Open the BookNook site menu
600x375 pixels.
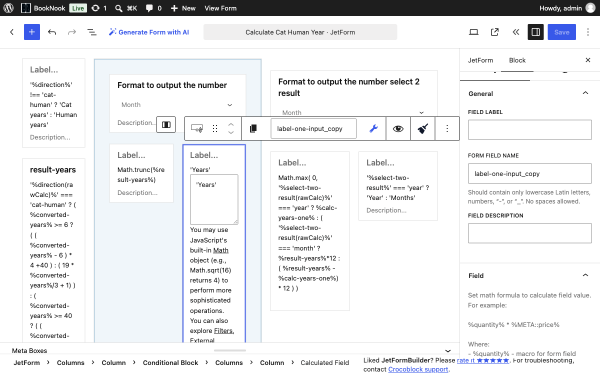[x=43, y=8]
